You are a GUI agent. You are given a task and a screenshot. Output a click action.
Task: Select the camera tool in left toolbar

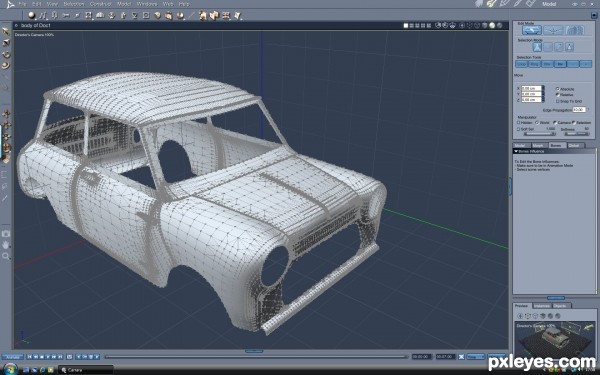click(x=6, y=233)
